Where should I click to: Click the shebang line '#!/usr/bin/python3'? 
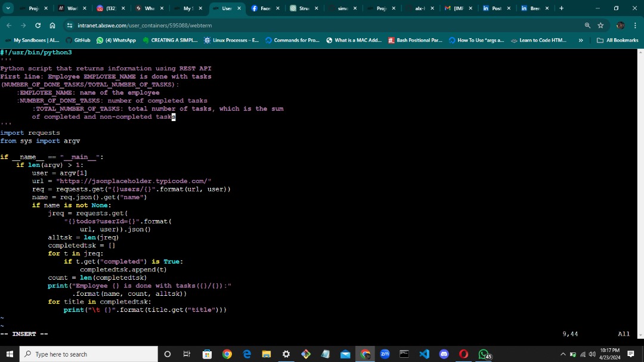coord(36,52)
